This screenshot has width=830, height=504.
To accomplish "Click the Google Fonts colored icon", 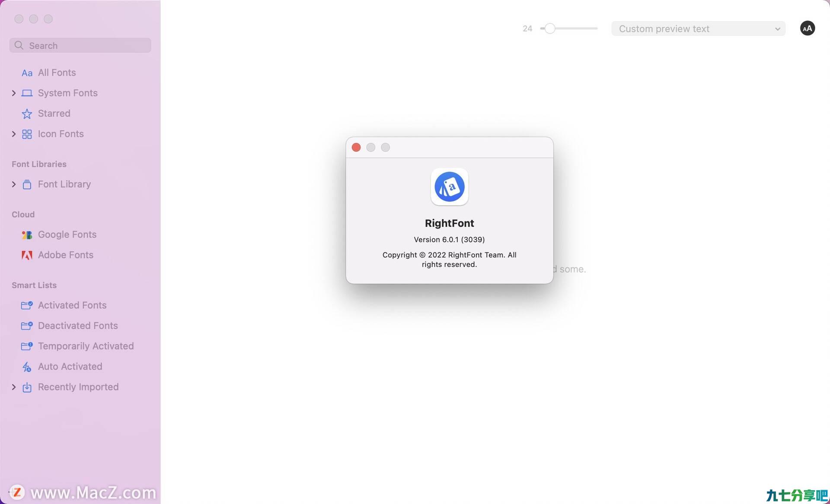I will [27, 235].
